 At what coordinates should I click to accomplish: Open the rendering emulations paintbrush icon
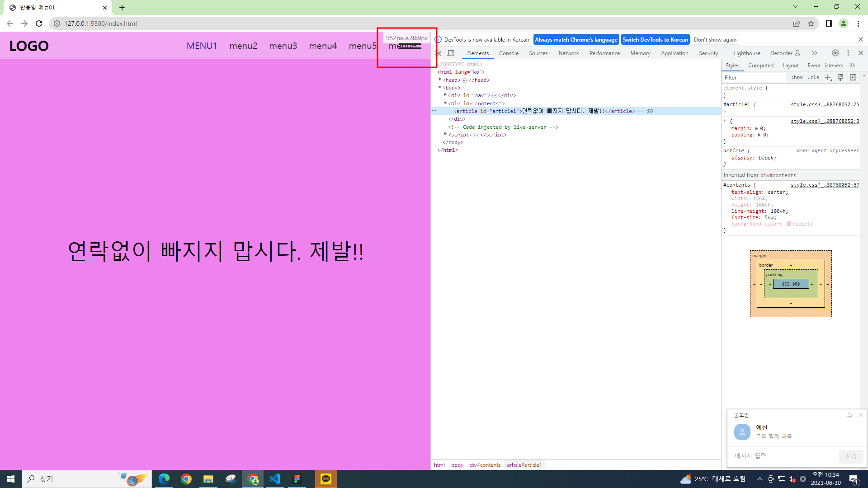pyautogui.click(x=840, y=77)
